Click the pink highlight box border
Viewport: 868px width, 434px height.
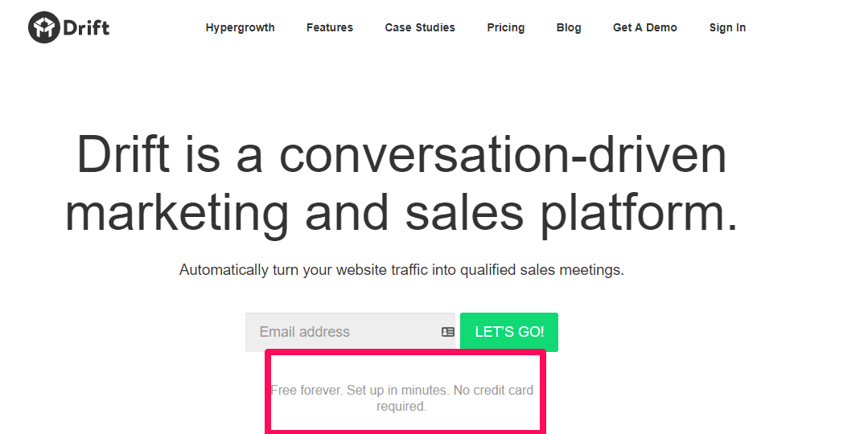coord(405,352)
